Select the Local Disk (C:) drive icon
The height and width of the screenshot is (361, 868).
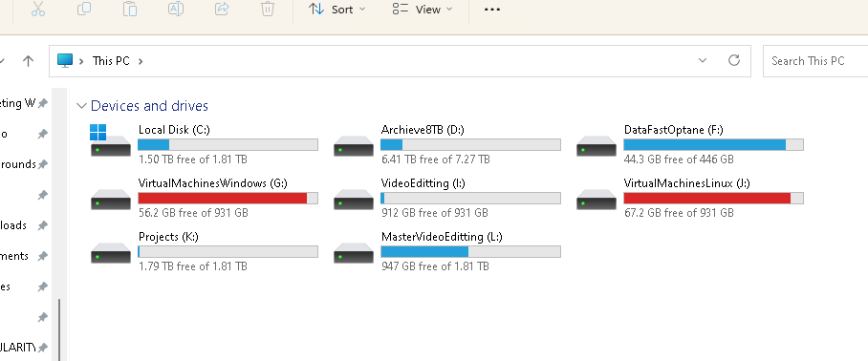point(111,141)
